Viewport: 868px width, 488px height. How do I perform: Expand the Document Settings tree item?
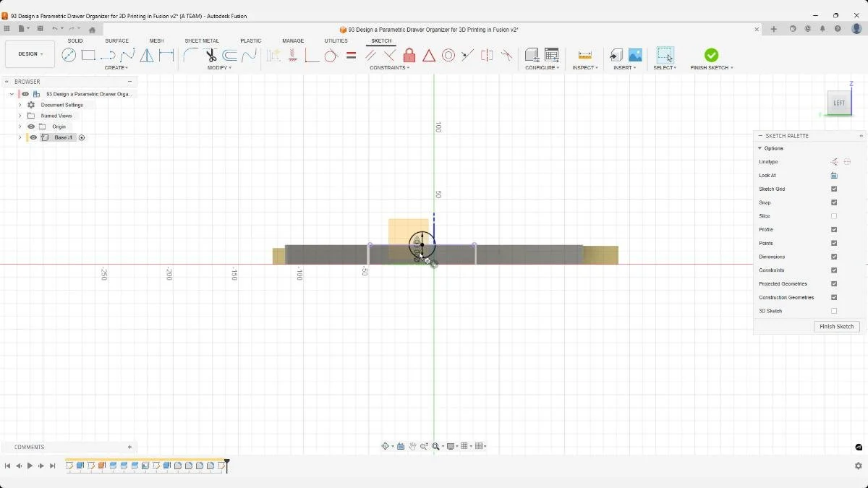click(20, 104)
